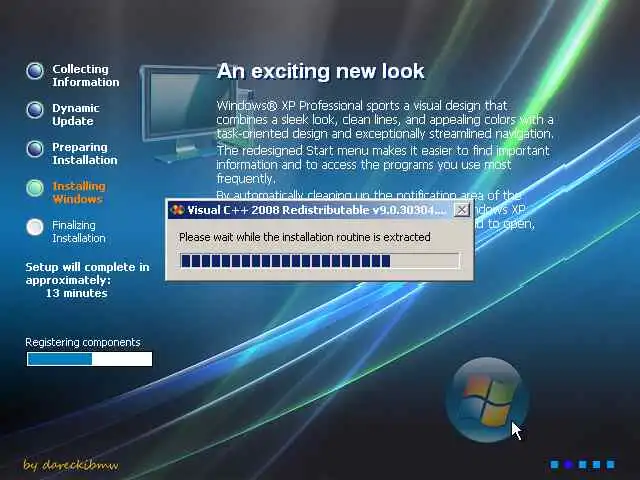Click the Preparing Installation step bullet
640x480 pixels.
point(35,149)
